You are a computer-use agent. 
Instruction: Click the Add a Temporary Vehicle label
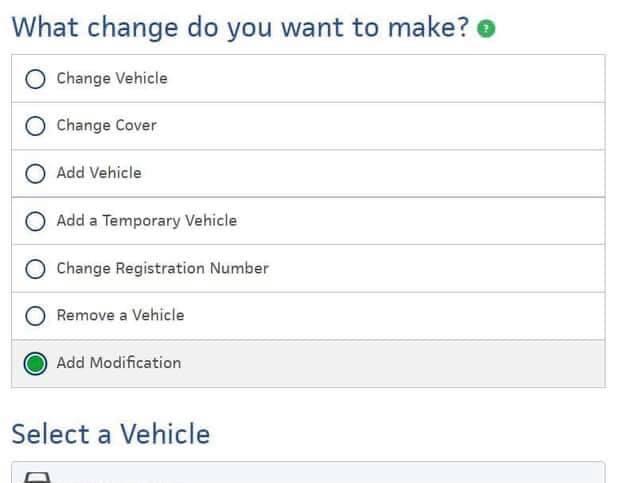146,221
